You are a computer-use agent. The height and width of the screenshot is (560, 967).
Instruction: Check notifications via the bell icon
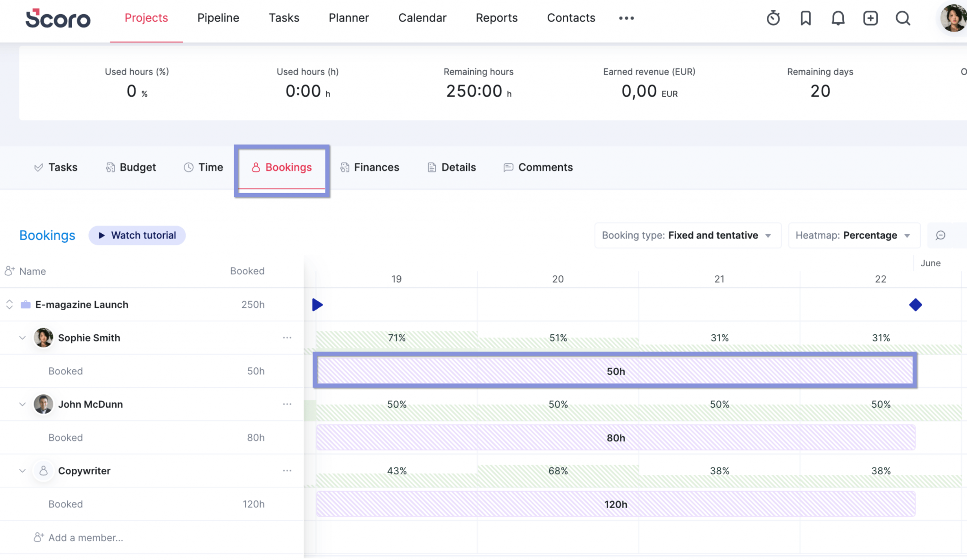coord(838,18)
